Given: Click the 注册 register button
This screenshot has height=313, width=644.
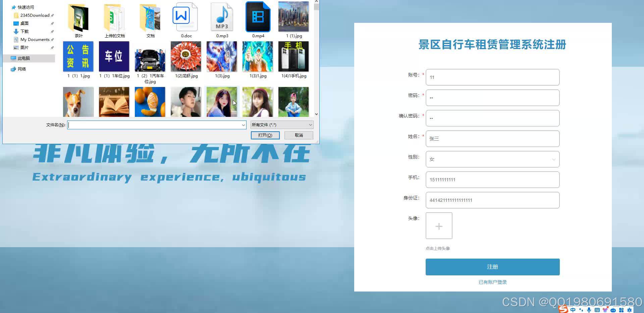Looking at the screenshot, I should (492, 267).
